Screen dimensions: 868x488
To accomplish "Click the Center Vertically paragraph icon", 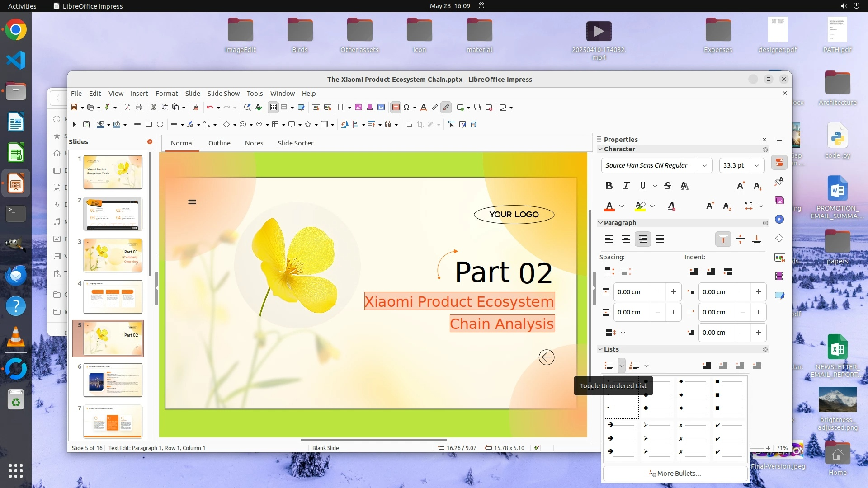I will click(x=740, y=239).
